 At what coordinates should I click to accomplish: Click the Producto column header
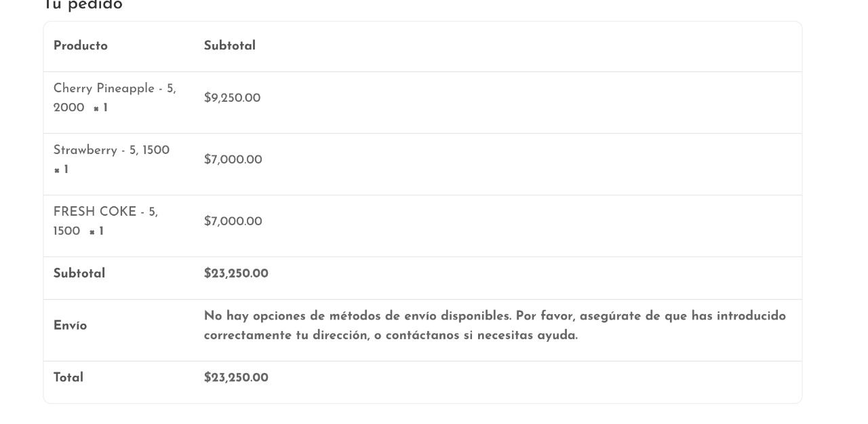(x=81, y=46)
